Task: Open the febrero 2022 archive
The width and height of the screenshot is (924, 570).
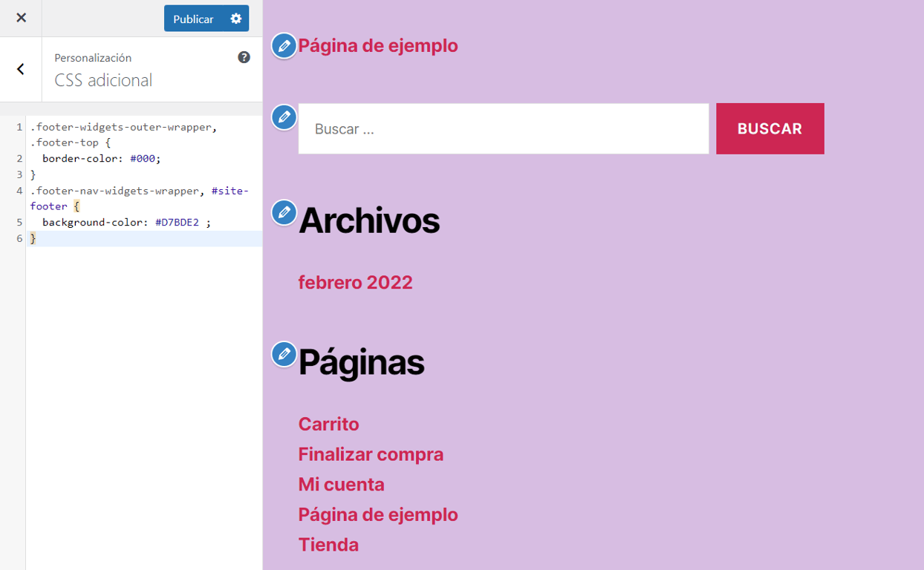Action: point(355,282)
